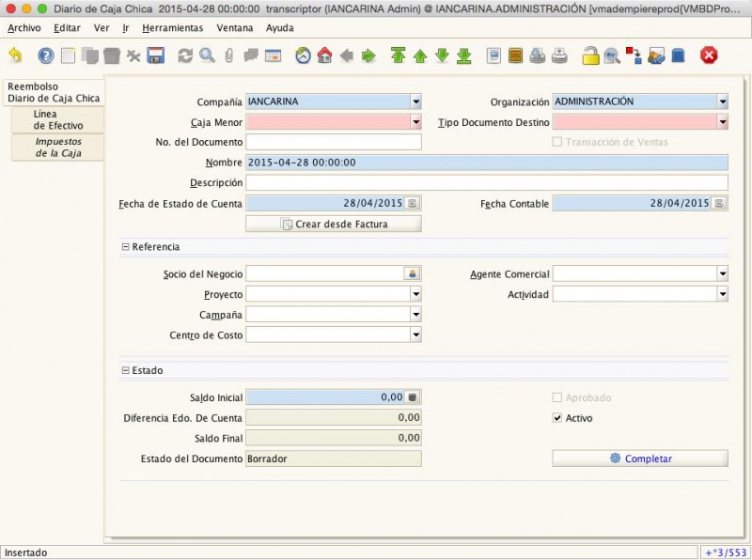Click the Descripción input field
Image resolution: width=752 pixels, height=560 pixels.
point(487,182)
